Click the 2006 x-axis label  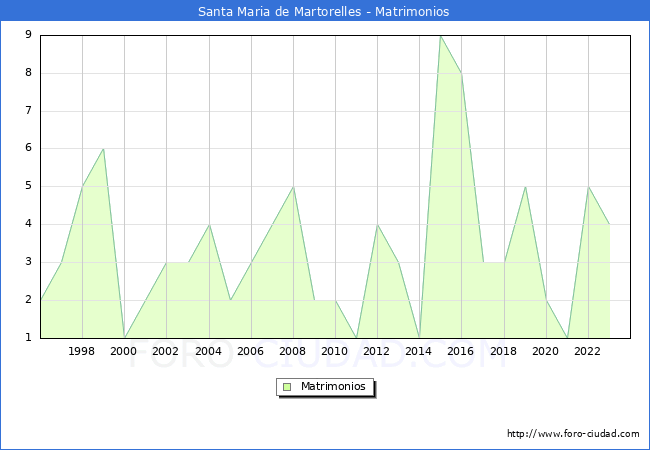[x=250, y=351]
